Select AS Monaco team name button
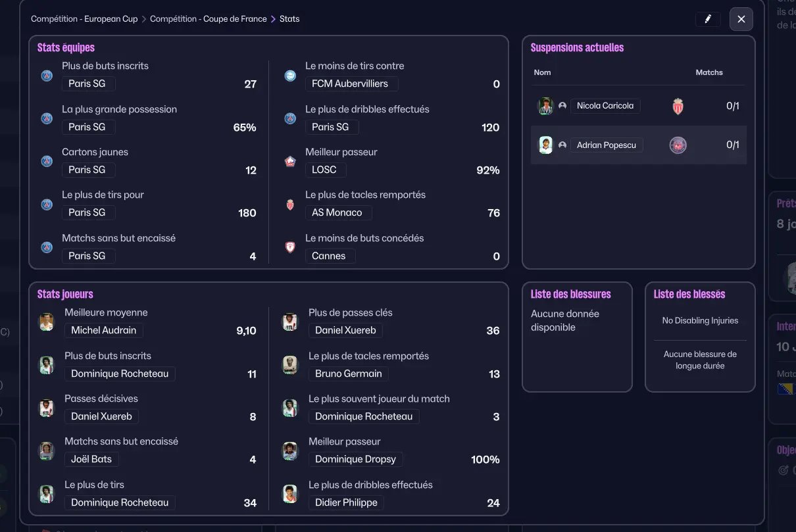This screenshot has height=532, width=796. 337,212
